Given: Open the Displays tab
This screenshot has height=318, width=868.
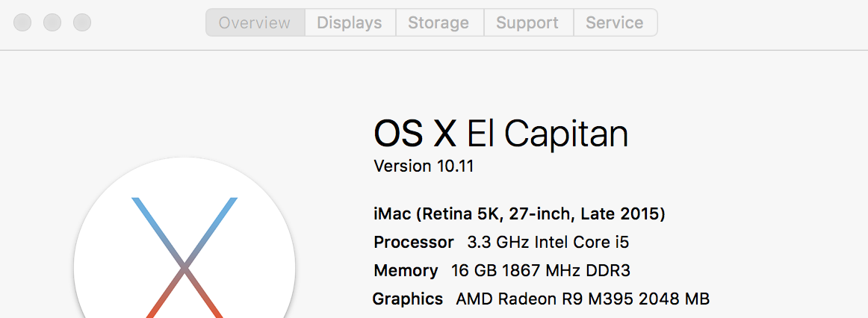Looking at the screenshot, I should [350, 22].
